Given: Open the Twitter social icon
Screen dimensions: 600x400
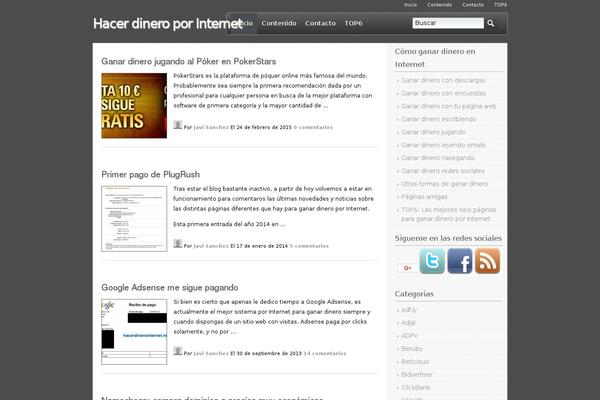Looking at the screenshot, I should (432, 261).
